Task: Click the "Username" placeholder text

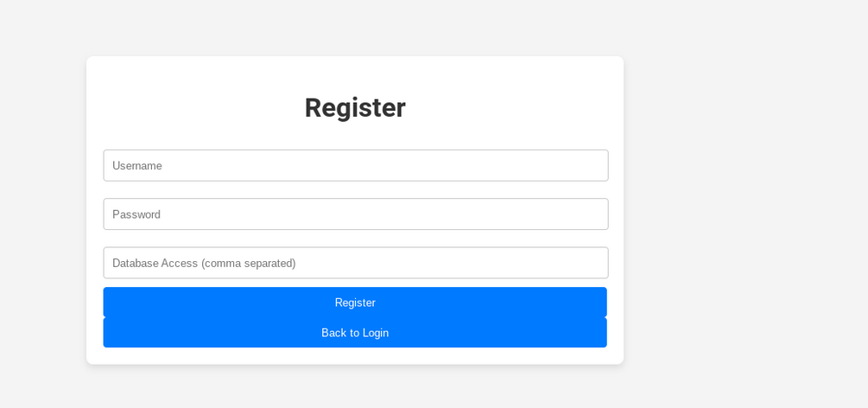Action: click(137, 165)
